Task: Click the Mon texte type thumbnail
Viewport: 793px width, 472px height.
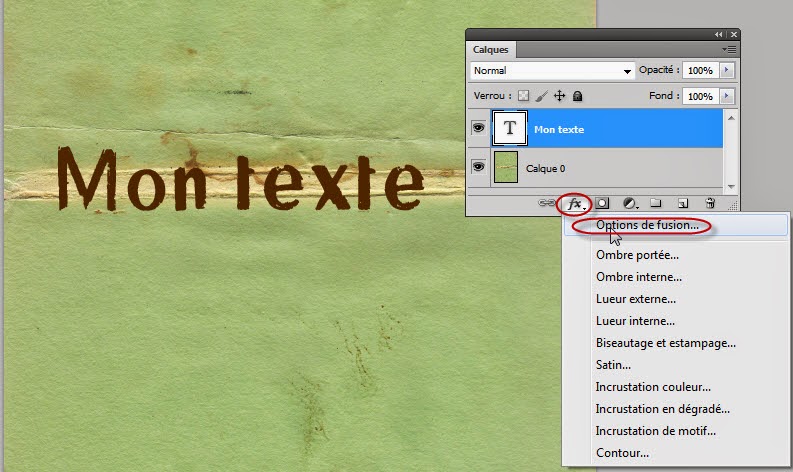Action: [x=510, y=128]
